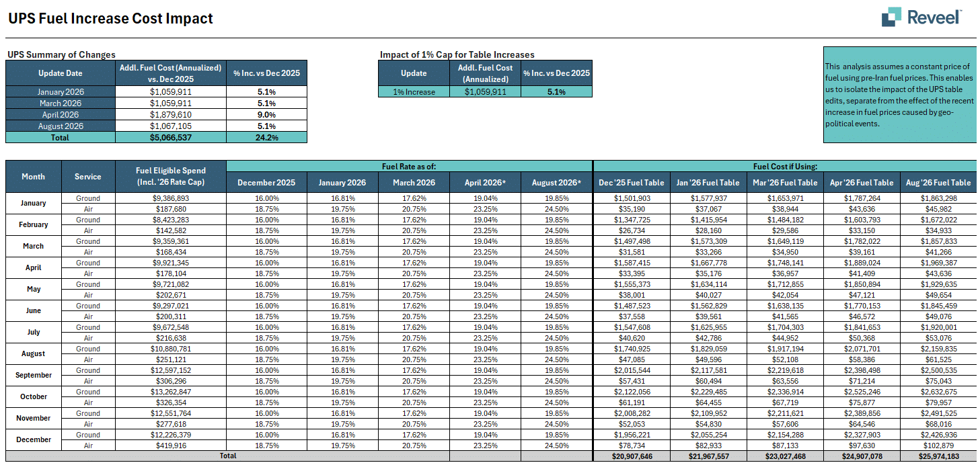Click the 'March 2026' rate column header
Screen dimensions: 980x465
point(414,183)
